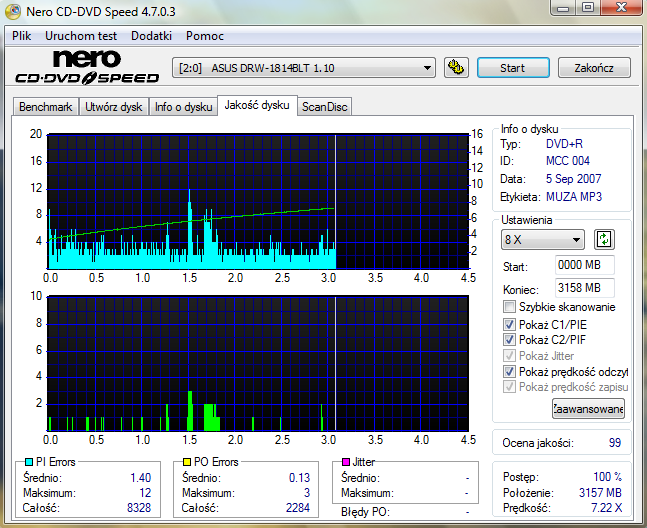Click the quality score value 99
Viewport: 647px width, 528px height.
[614, 443]
